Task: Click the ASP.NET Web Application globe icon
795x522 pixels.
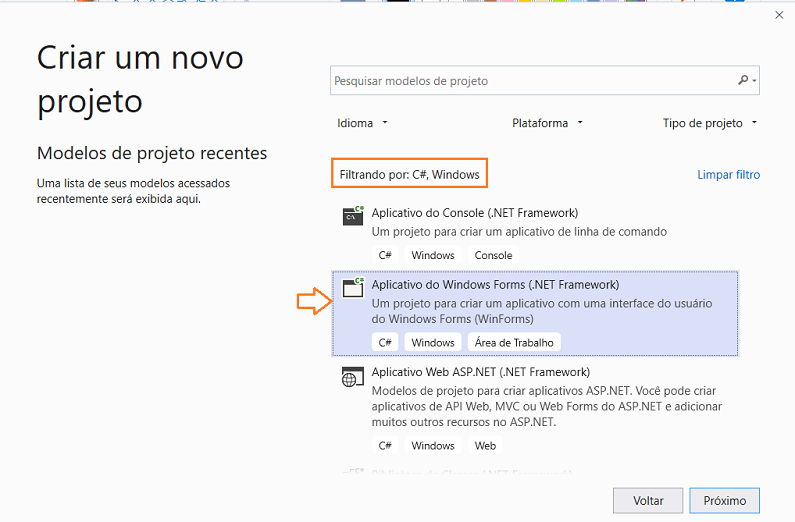Action: pyautogui.click(x=353, y=377)
